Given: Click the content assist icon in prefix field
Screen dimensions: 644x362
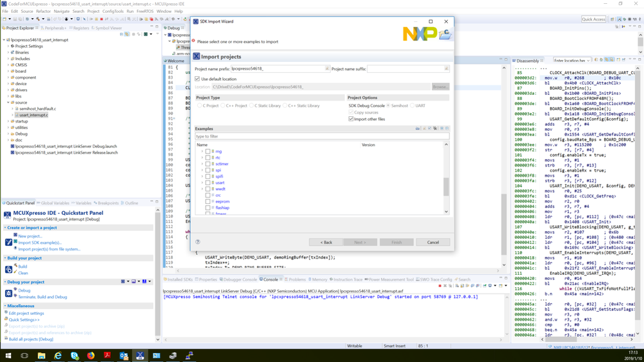Looking at the screenshot, I should [x=327, y=68].
